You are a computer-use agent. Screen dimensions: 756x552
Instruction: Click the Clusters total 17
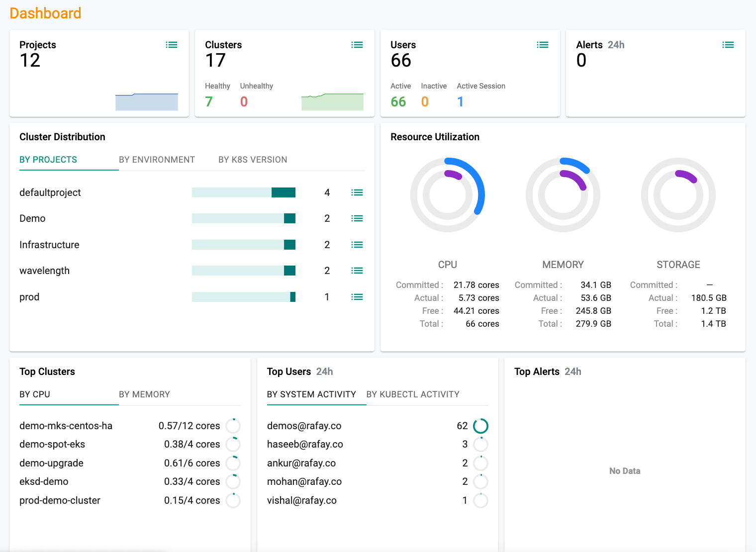(x=215, y=60)
